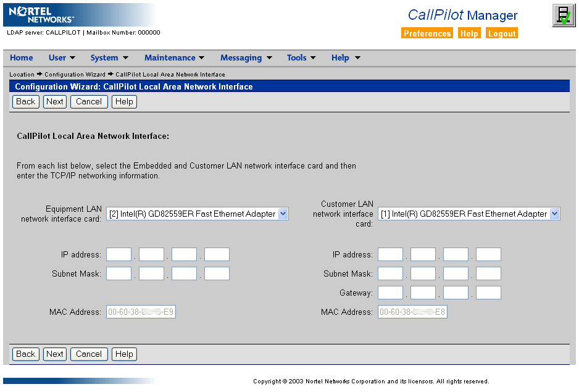Viewport: 579px width, 392px height.
Task: Click the bottom Back button
Action: pos(26,354)
